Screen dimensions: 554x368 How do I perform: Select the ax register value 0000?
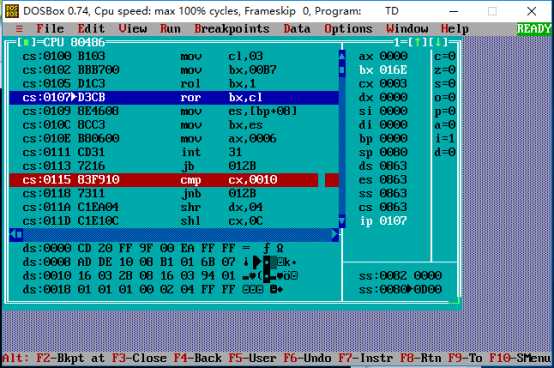point(393,56)
